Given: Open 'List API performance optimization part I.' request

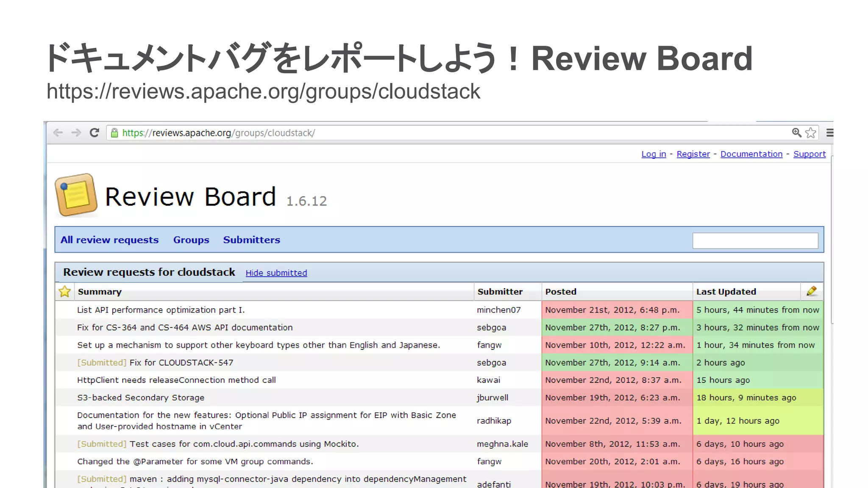Looking at the screenshot, I should [x=161, y=310].
